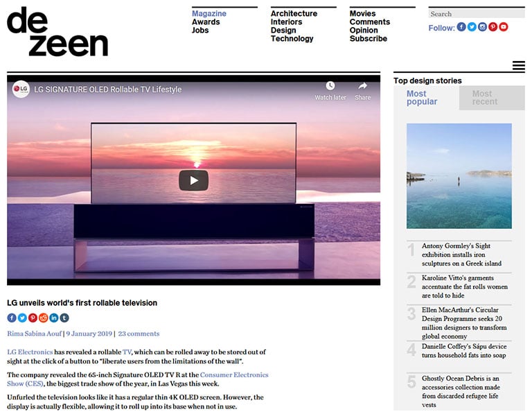The height and width of the screenshot is (414, 532).
Task: Share article on LinkedIn below headline
Action: pos(53,318)
